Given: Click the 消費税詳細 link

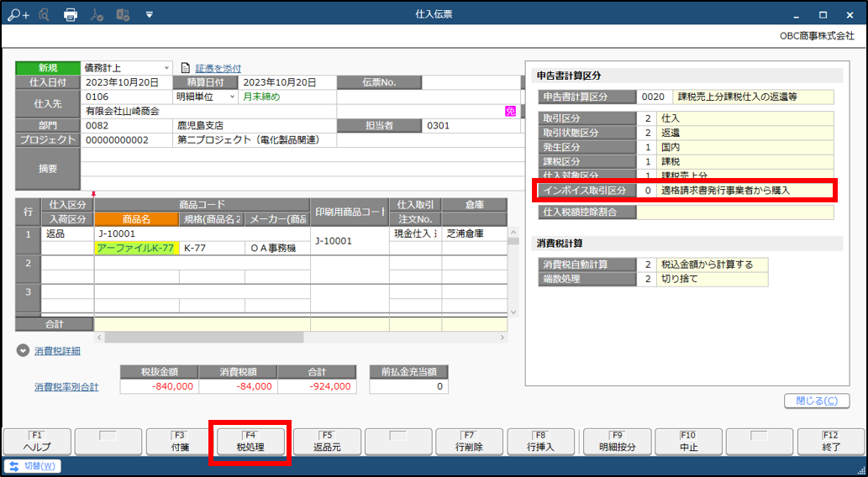Looking at the screenshot, I should [58, 351].
